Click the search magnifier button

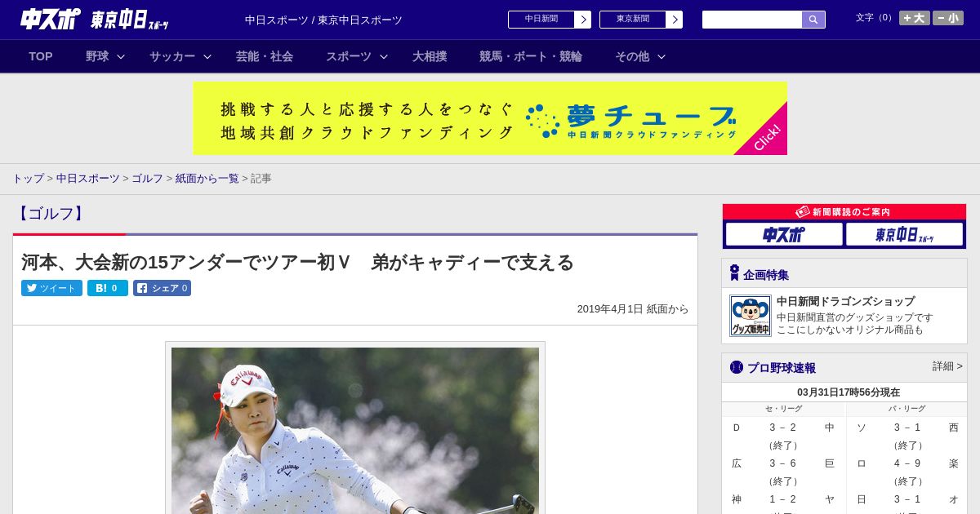pos(813,20)
